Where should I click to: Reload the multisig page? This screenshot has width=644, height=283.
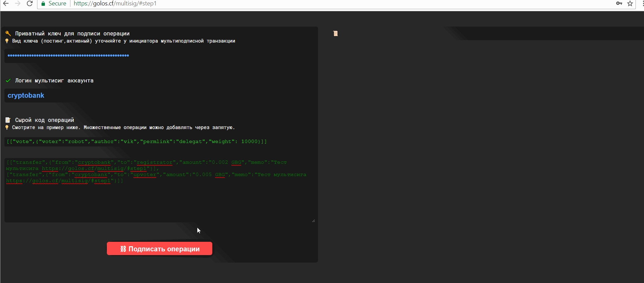(30, 3)
